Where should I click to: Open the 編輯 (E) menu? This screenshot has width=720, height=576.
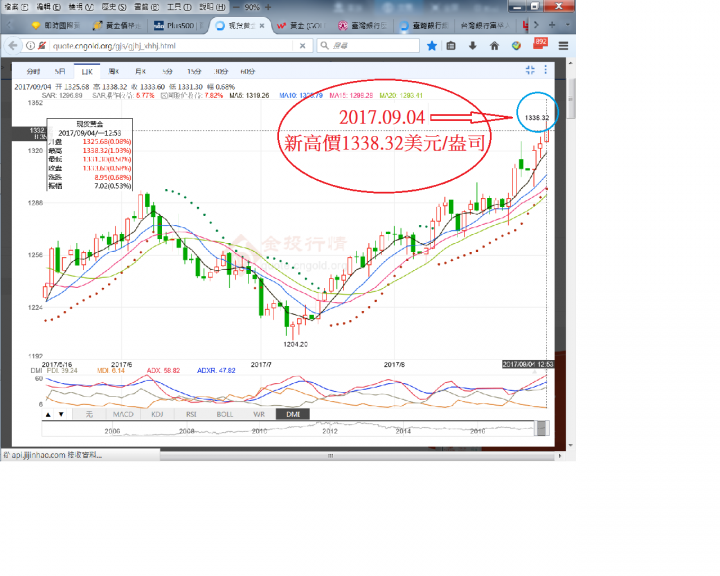point(48,7)
